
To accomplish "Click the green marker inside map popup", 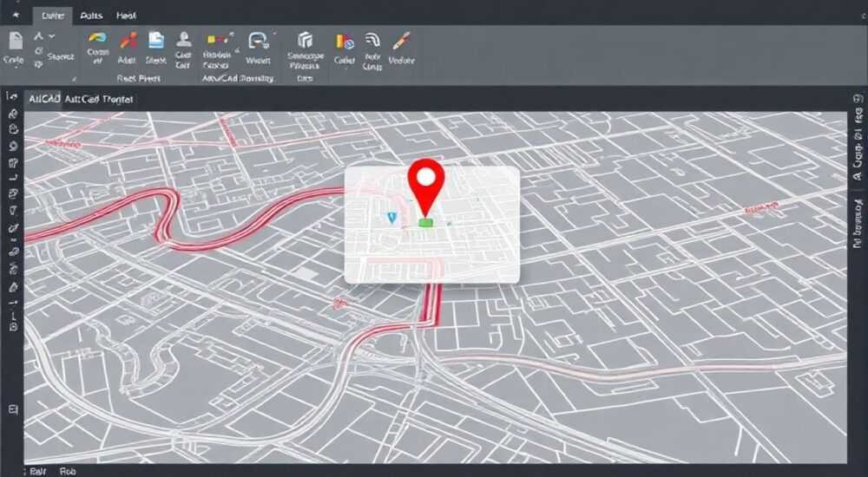I will [425, 222].
